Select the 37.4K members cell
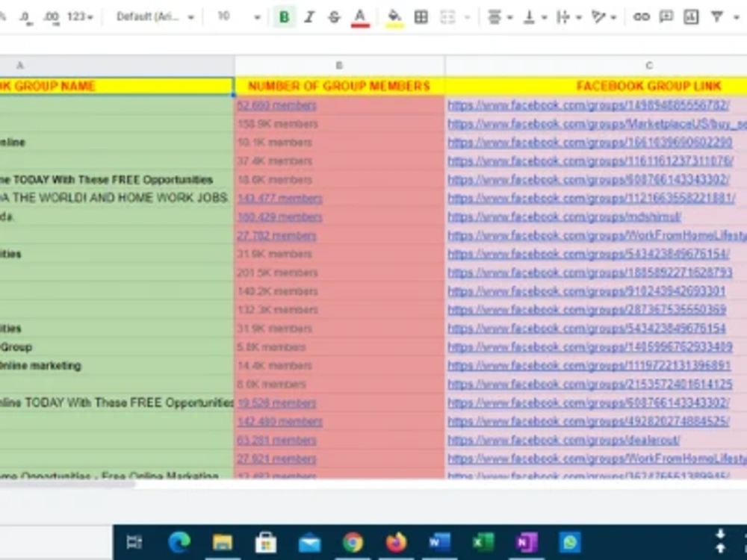Viewport: 747px width, 560px height. pos(339,161)
